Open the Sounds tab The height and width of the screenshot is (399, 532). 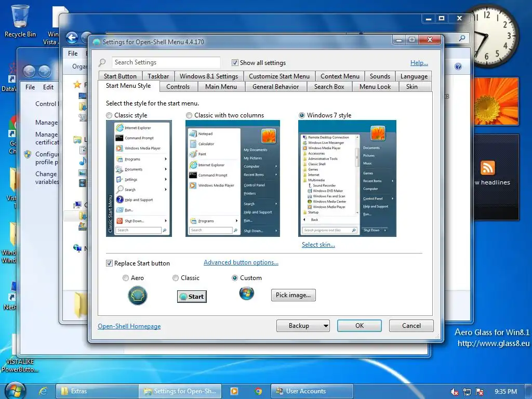[380, 76]
